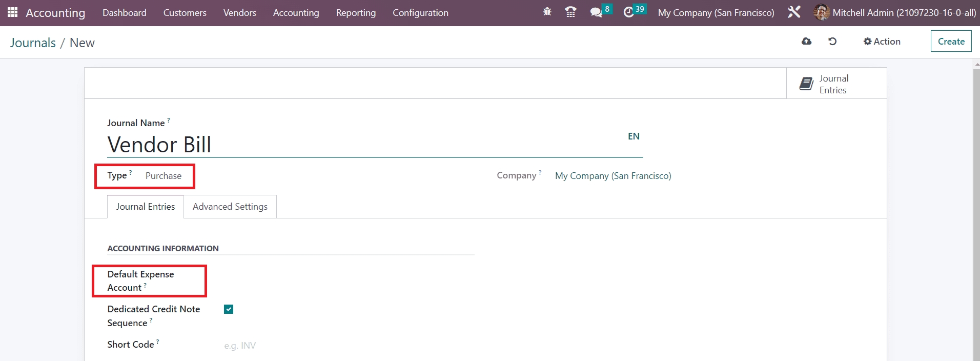Viewport: 980px width, 361px height.
Task: Open the conversations chat icon
Action: click(596, 12)
